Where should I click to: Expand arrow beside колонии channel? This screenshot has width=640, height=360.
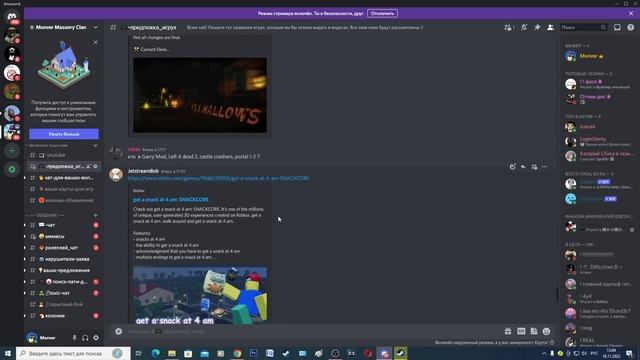click(25, 316)
